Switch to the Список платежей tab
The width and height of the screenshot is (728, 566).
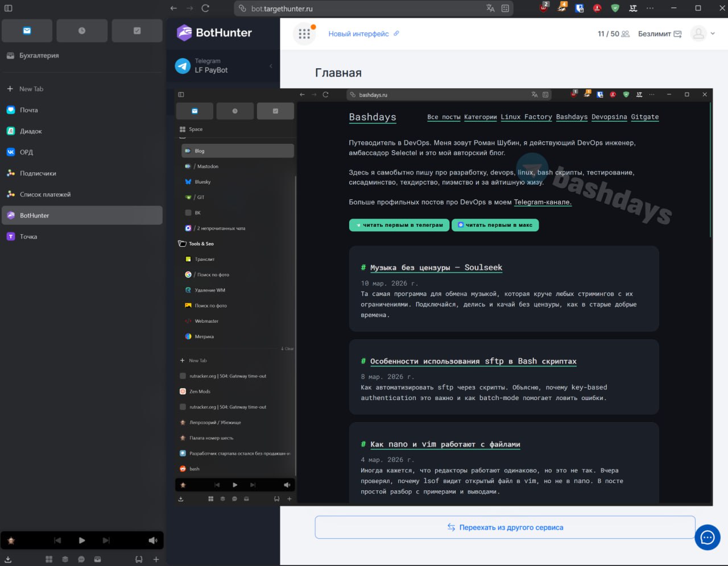coord(45,194)
